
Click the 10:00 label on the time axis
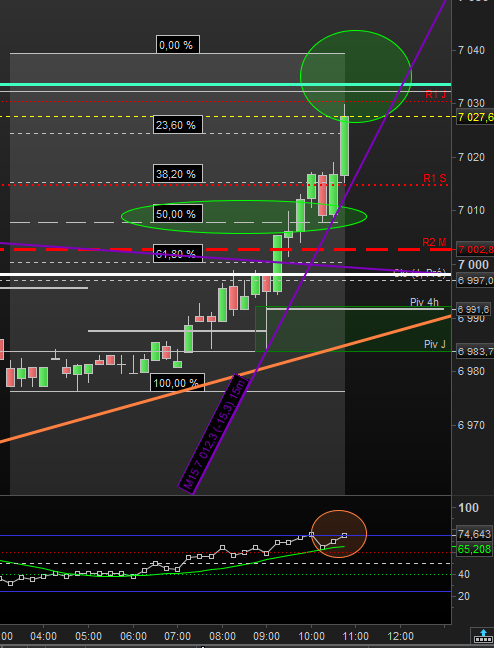point(311,635)
